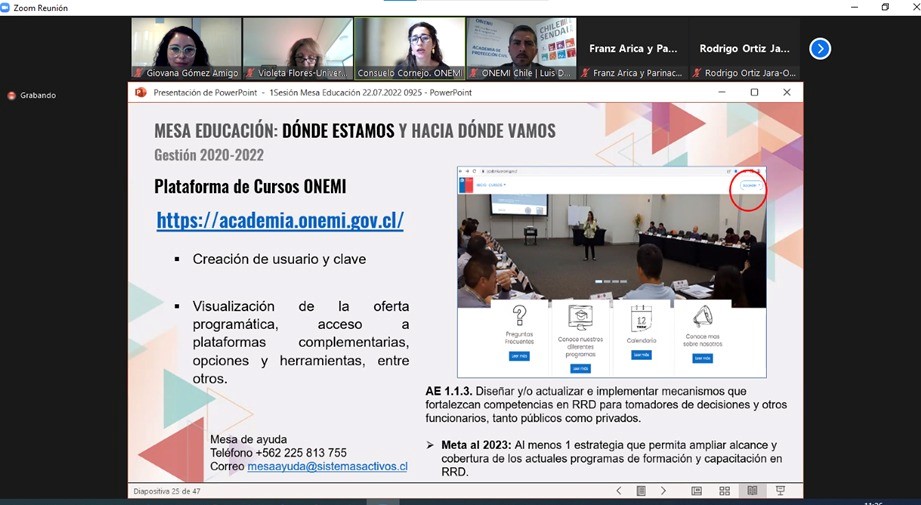Minimize the Zoom Reunión window
The image size is (921, 505).
pos(855,7)
